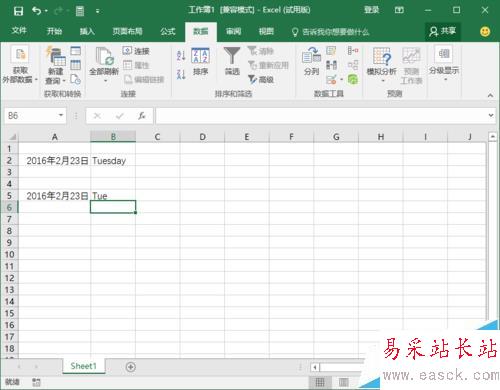The width and height of the screenshot is (500, 390).
Task: Select cell containing Tuesday
Action: click(x=113, y=161)
